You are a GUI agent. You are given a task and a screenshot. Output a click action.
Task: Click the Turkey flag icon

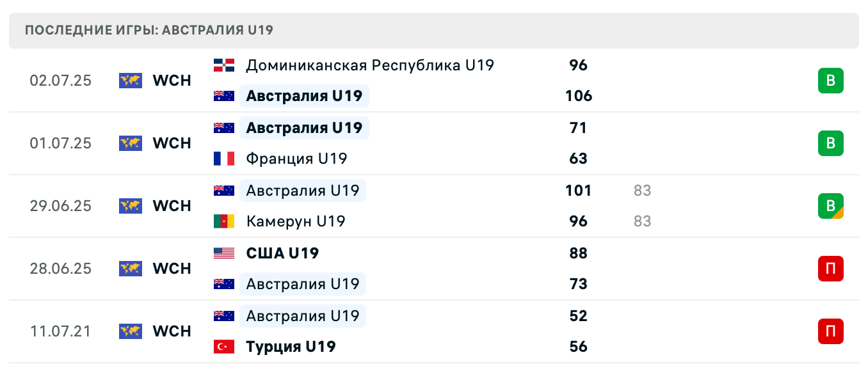point(224,347)
